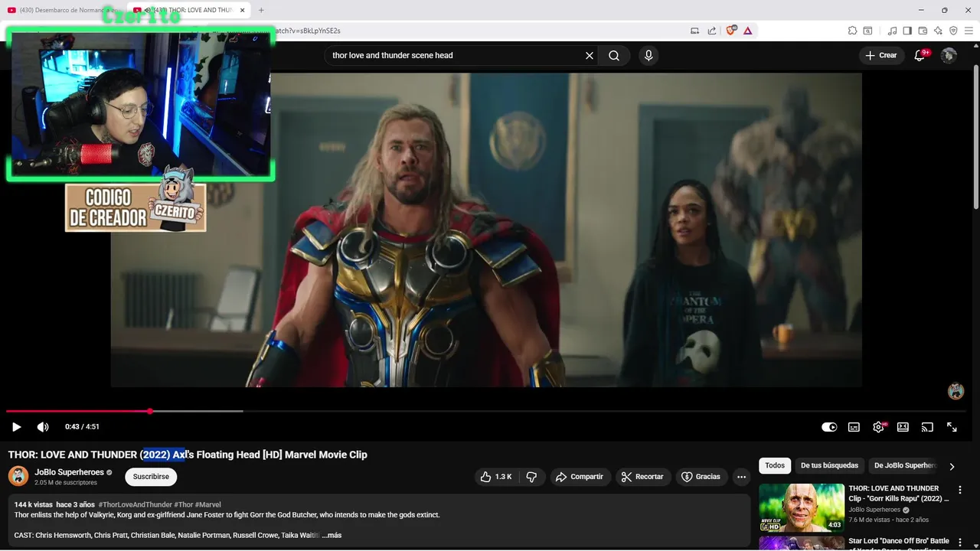Open the Crear upload menu
Image resolution: width=980 pixels, height=551 pixels.
[x=880, y=55]
